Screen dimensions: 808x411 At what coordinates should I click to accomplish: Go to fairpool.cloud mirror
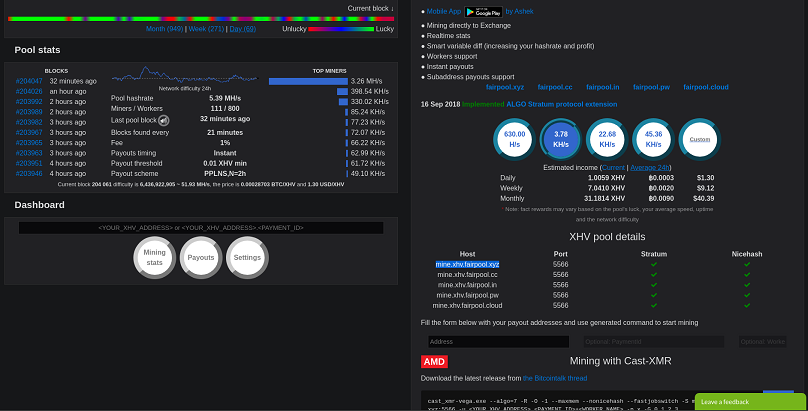pyautogui.click(x=706, y=87)
